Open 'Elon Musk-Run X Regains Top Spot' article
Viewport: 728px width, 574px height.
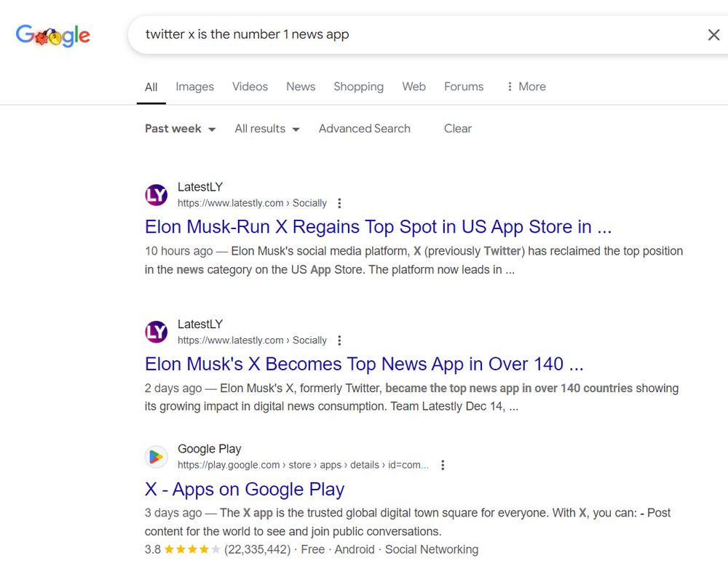click(379, 227)
